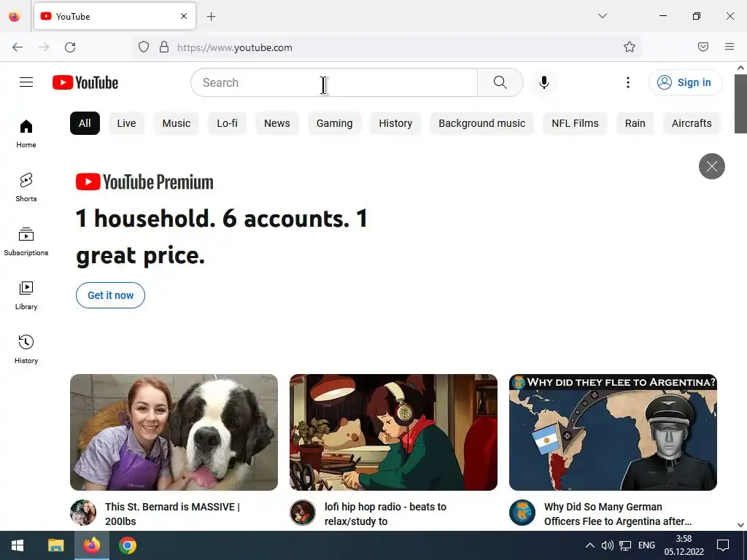
Task: Open Windows Start menu
Action: 18,545
